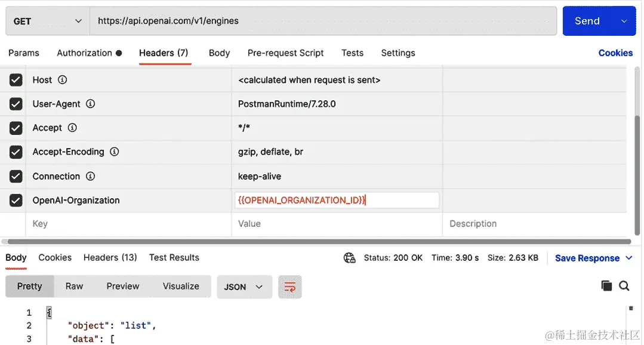Open the Save Response dropdown arrow
Screen dimensions: 644x345
click(x=628, y=258)
